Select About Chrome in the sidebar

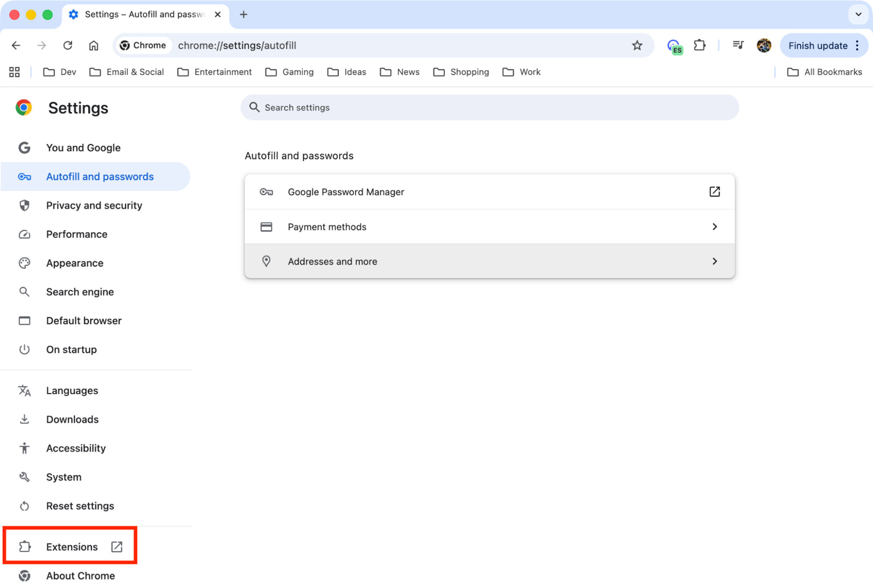[x=80, y=575]
